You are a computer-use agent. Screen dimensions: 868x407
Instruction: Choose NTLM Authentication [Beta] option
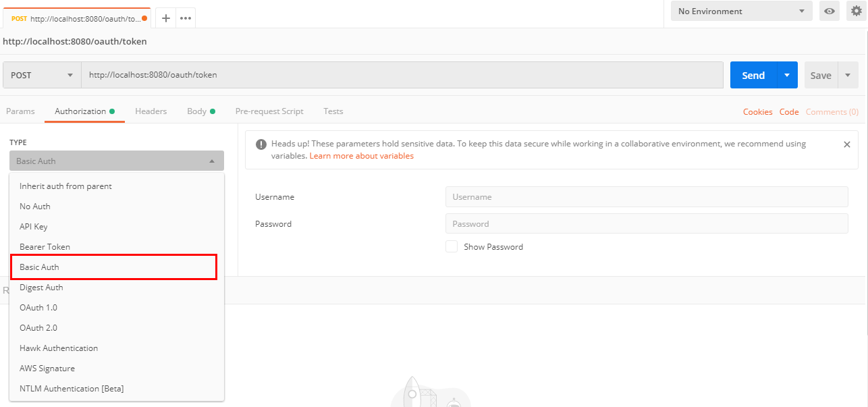[x=117, y=388]
